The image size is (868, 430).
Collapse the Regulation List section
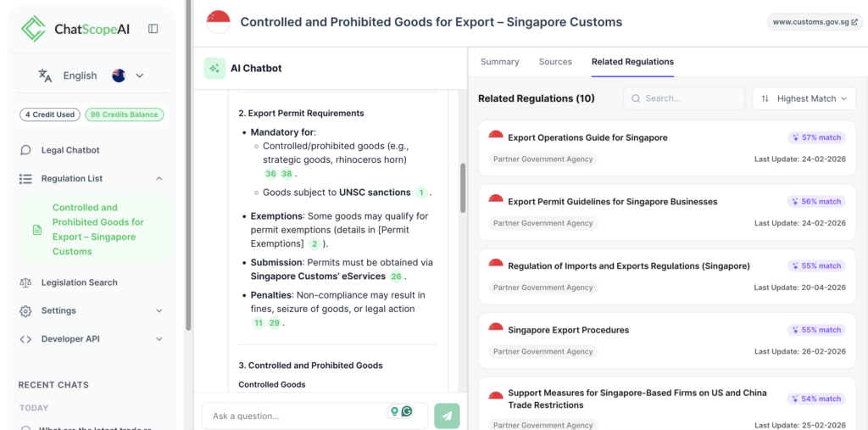pos(159,178)
